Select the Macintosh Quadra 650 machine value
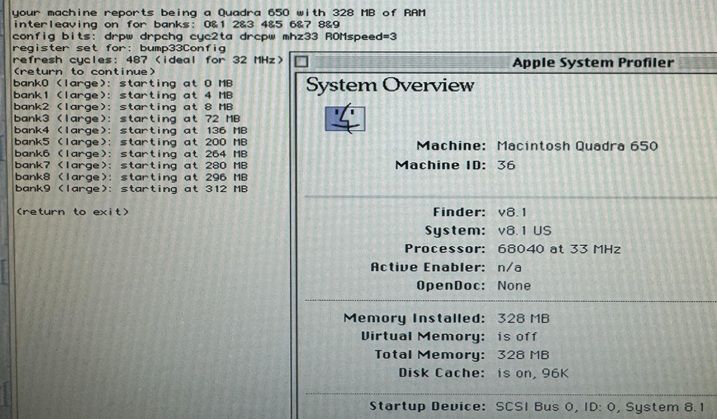The width and height of the screenshot is (717, 419). [x=577, y=146]
